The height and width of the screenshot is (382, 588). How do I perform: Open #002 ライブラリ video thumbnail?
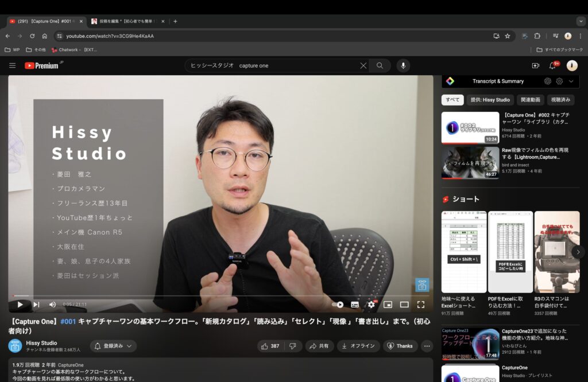coord(470,128)
